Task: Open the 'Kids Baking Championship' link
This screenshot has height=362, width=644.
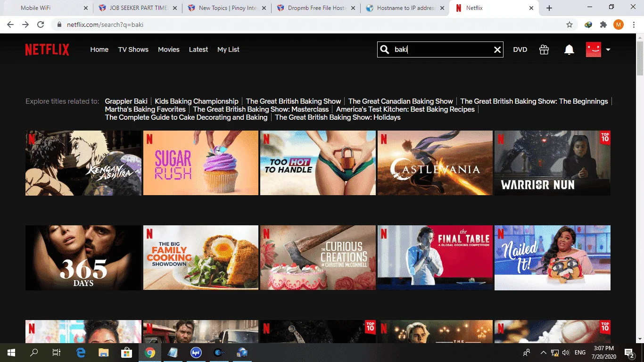Action: point(197,101)
